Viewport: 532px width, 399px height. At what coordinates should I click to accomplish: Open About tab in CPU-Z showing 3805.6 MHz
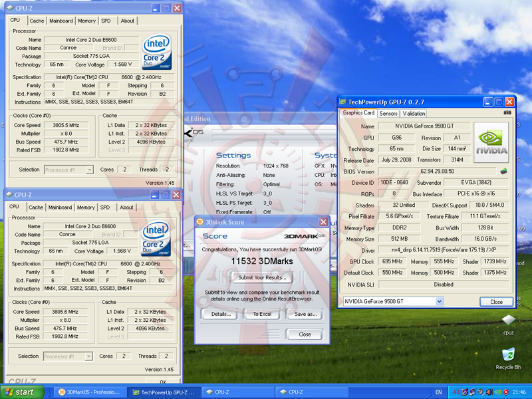pos(126,207)
